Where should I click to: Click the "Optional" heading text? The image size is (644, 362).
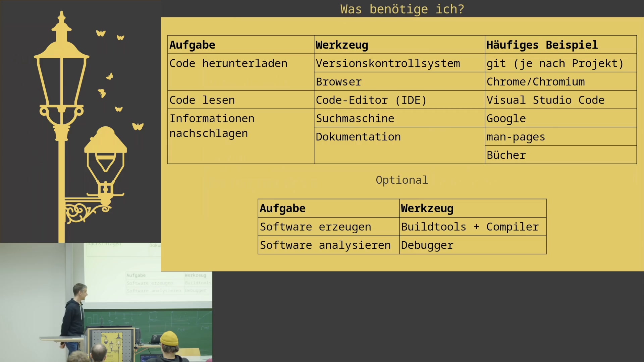402,180
